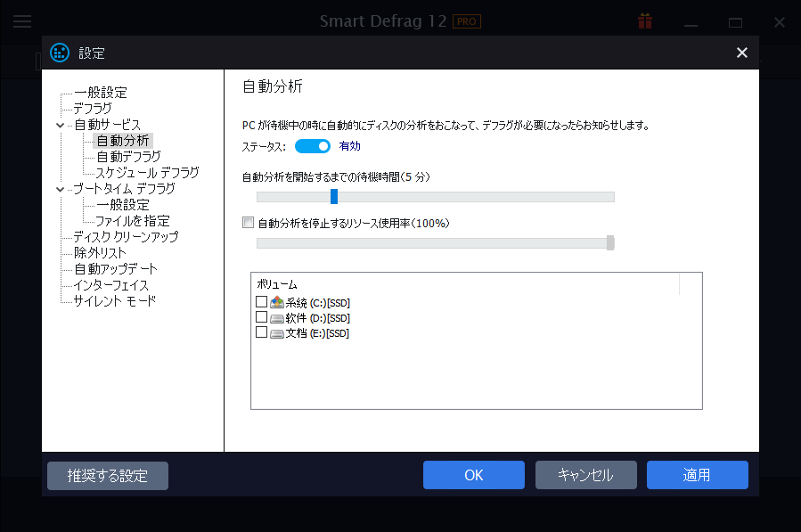Select デフラグ in settings tree

click(93, 109)
